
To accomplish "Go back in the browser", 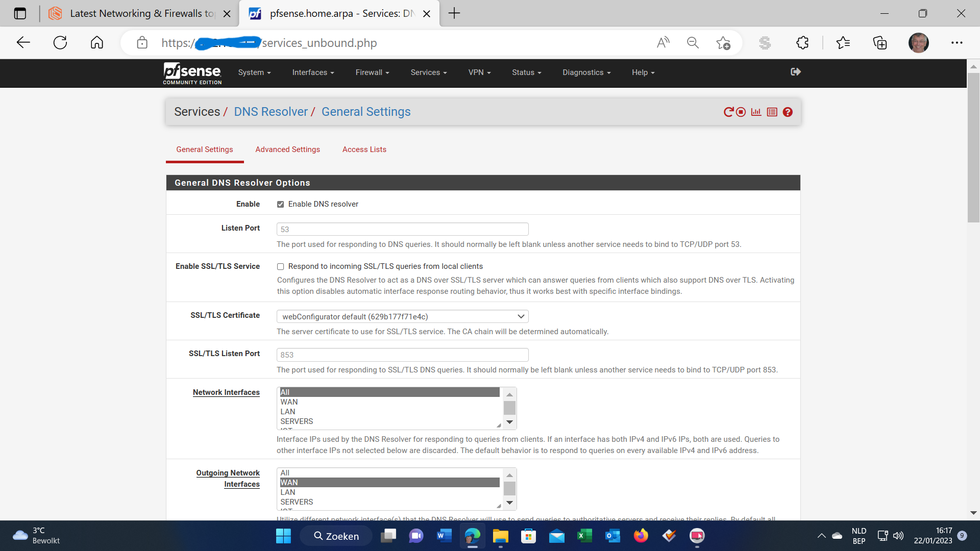I will (23, 43).
